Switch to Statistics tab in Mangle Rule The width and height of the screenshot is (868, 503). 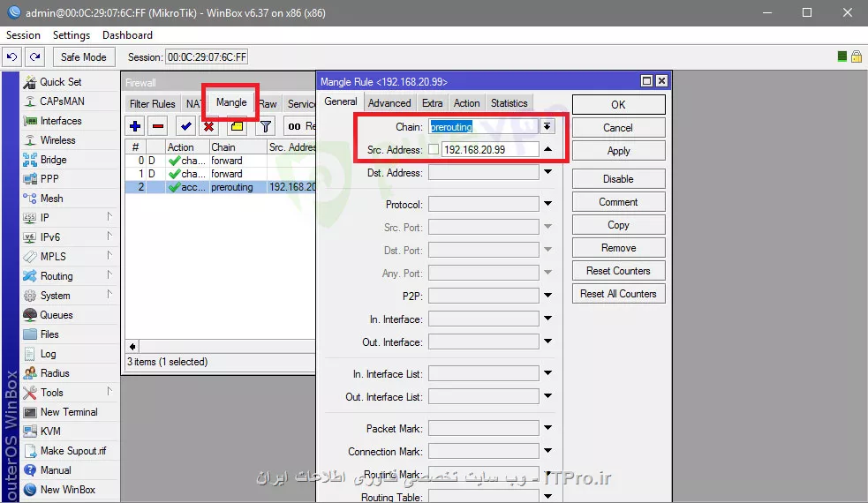click(509, 103)
